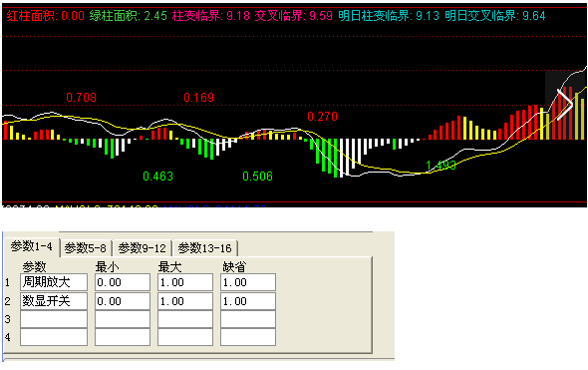The height and width of the screenshot is (370, 588).
Task: Click the red 0.270 area label
Action: 323,117
